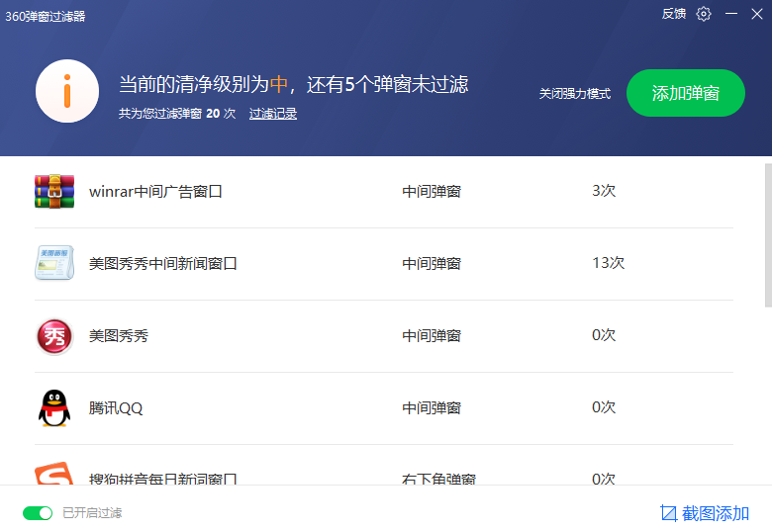Select the 腾讯QQ entry name
The height and width of the screenshot is (532, 772).
[x=116, y=408]
